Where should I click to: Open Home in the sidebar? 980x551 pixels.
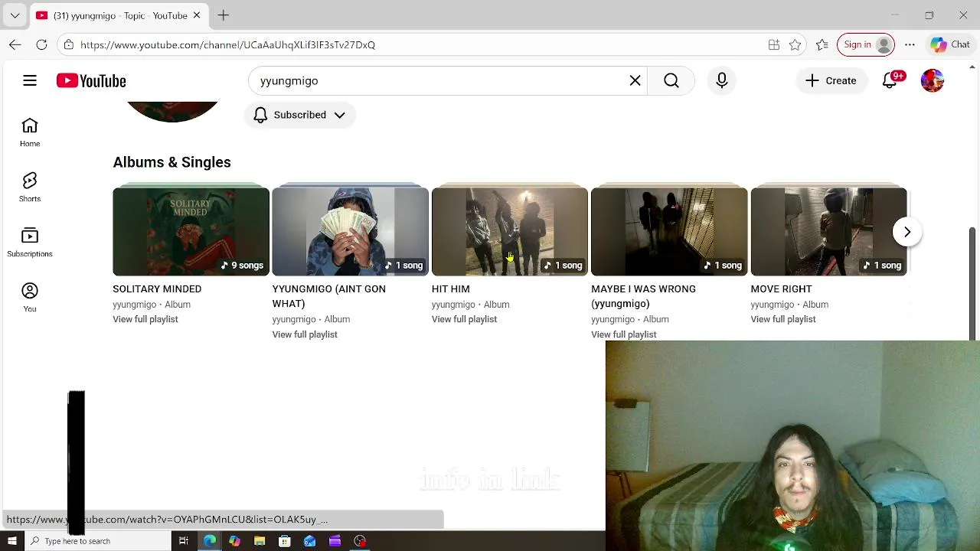(x=30, y=132)
